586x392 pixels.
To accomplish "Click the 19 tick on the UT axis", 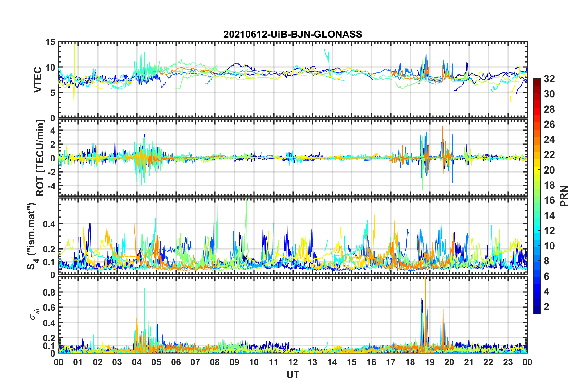I will pos(430,362).
